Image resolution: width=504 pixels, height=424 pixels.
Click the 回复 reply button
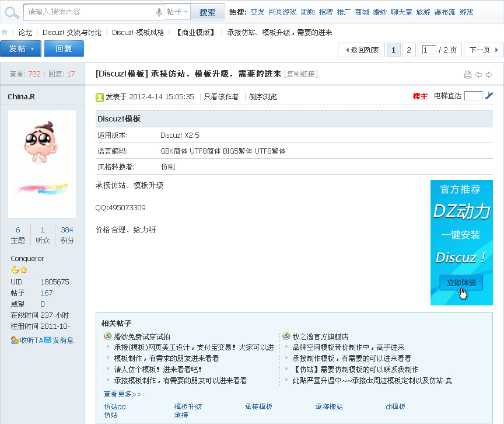click(x=64, y=49)
